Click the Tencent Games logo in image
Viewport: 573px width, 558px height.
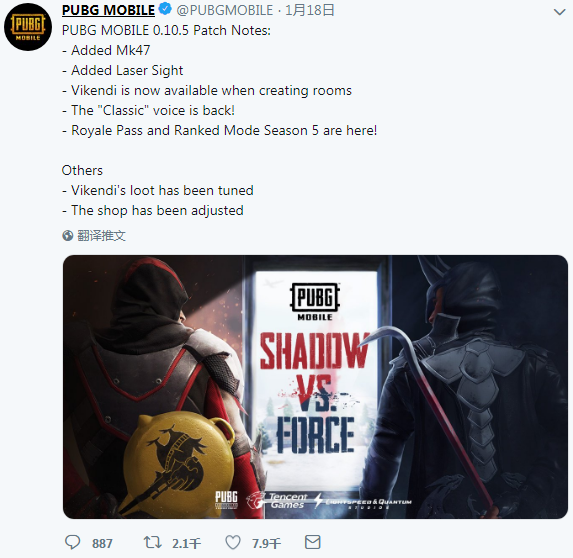(x=278, y=500)
